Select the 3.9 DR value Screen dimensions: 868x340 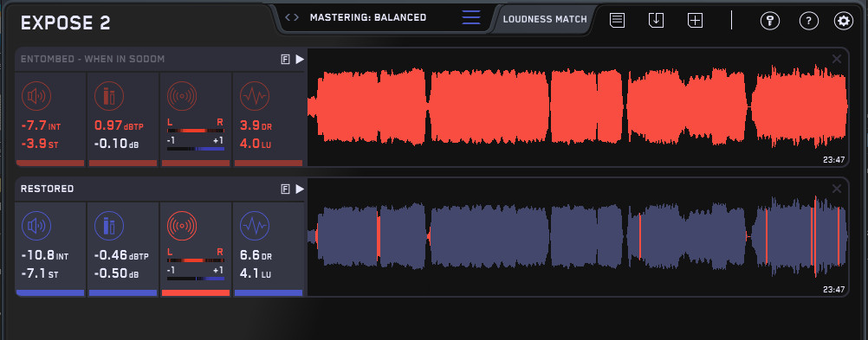[256, 126]
